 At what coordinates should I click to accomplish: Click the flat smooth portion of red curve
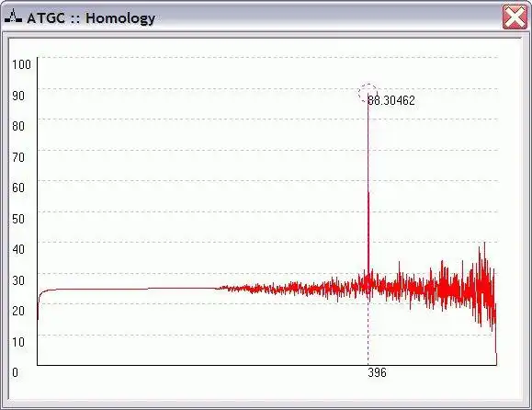[x=129, y=290]
